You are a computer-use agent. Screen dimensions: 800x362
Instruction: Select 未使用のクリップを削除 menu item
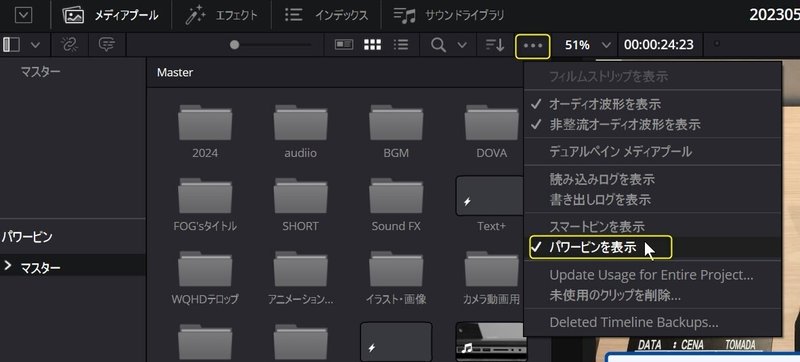(x=653, y=295)
